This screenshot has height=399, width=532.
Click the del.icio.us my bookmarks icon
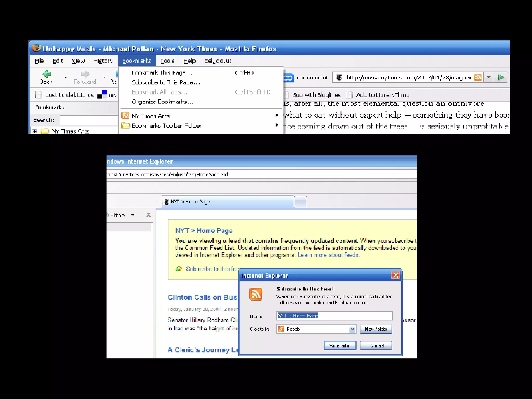coord(102,95)
